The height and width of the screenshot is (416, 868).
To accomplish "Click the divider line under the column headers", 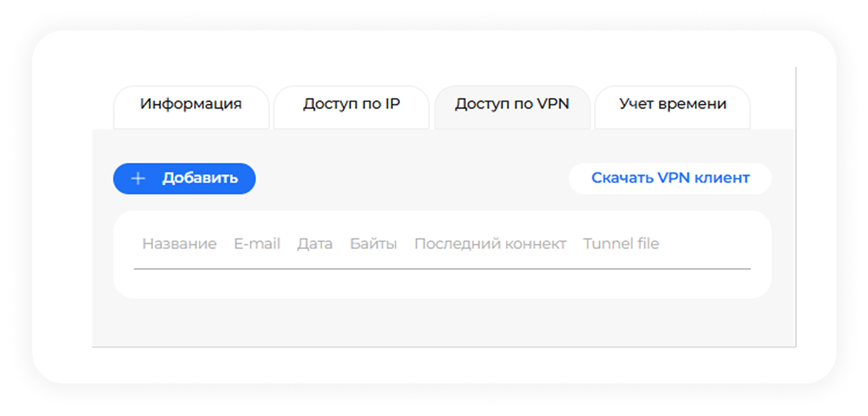I will (441, 269).
